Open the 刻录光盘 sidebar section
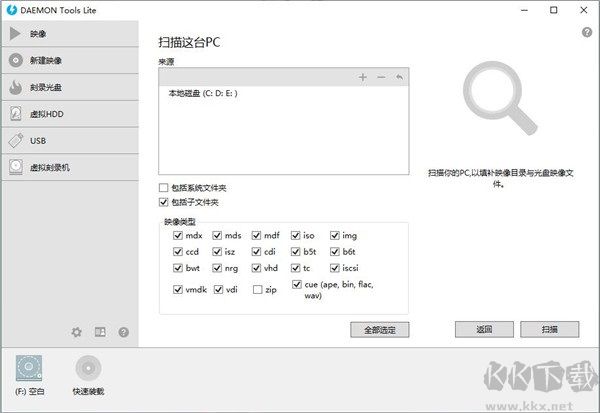 (x=70, y=87)
